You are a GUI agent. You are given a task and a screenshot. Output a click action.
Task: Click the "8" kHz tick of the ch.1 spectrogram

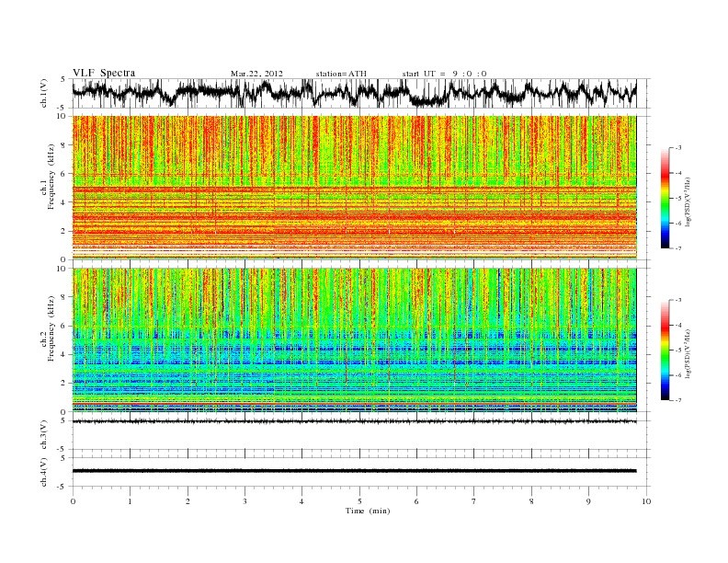point(64,145)
